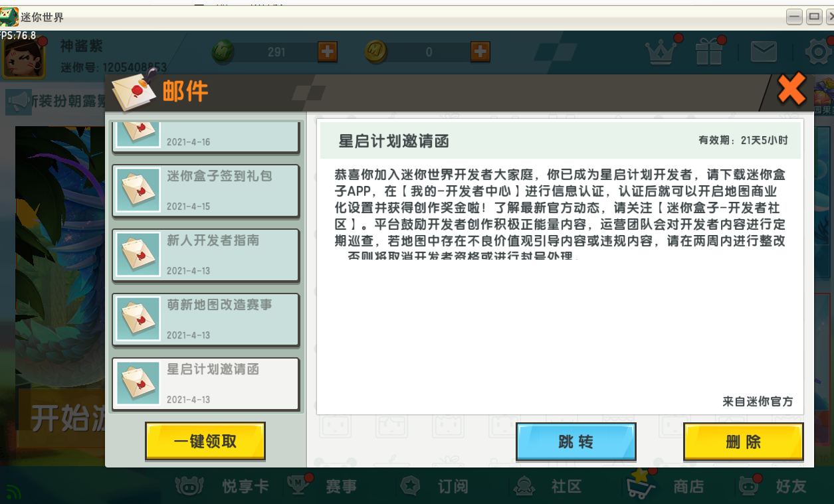Viewport: 834px width, 504px height.
Task: Click the envelope icon of 萌新地图改造赛事
Action: click(138, 319)
